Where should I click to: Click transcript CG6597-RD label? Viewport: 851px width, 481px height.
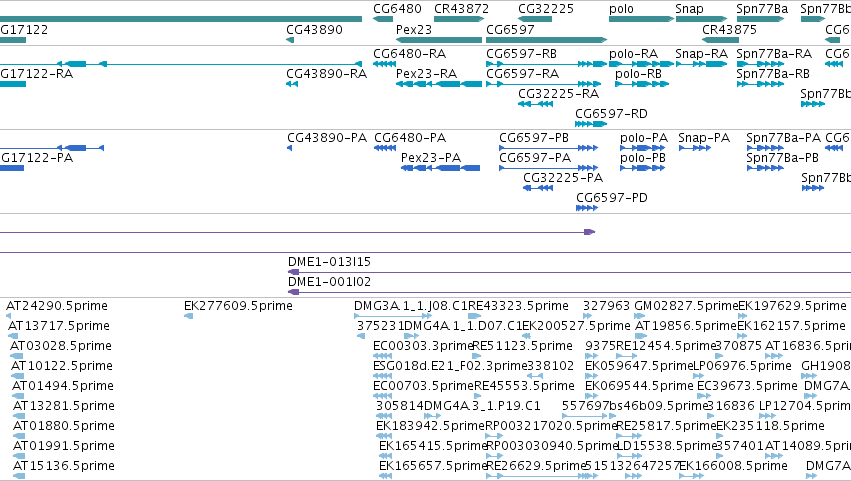pos(611,114)
